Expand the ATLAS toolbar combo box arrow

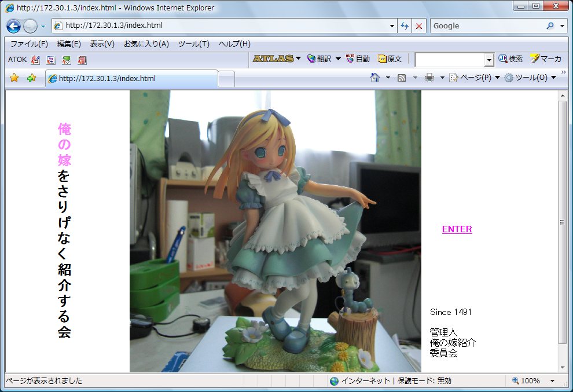[x=489, y=60]
